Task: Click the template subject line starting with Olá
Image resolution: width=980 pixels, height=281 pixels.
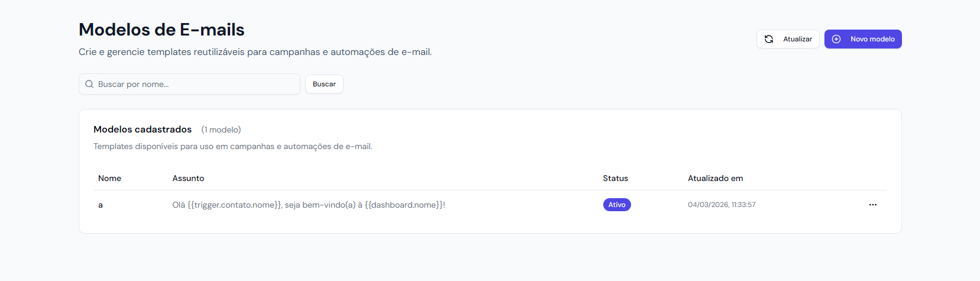Action: coord(308,205)
